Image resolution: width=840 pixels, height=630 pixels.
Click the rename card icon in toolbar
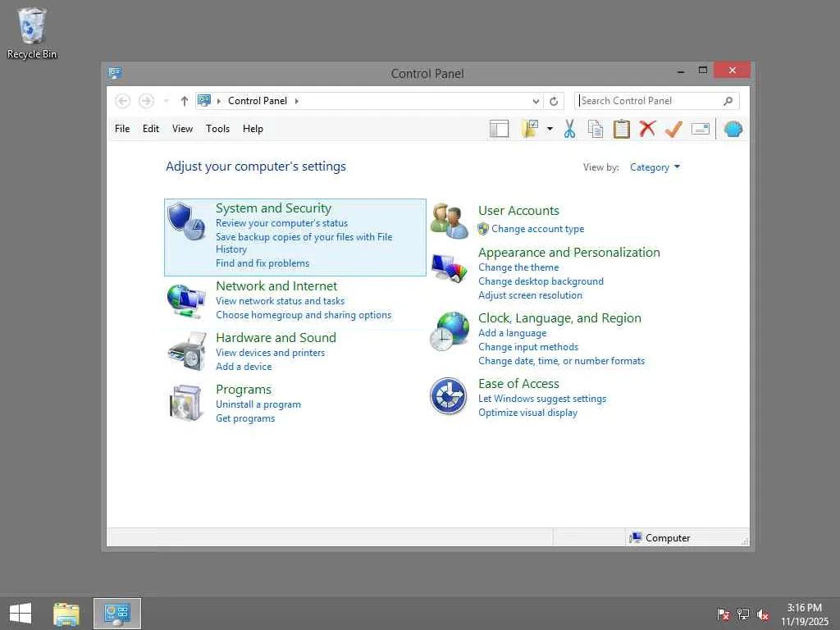701,129
